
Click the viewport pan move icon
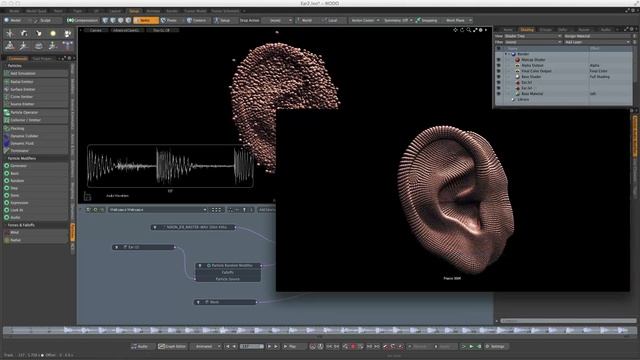click(456, 30)
